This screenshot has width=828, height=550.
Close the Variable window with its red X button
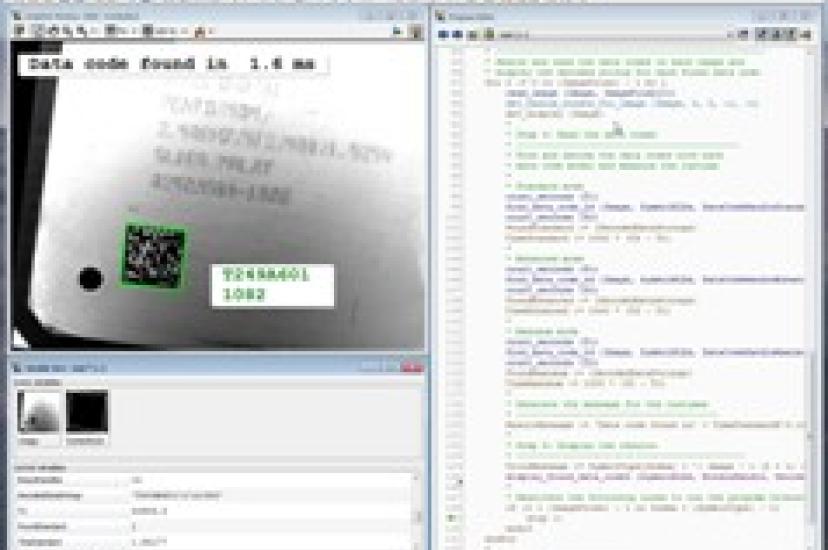point(412,367)
